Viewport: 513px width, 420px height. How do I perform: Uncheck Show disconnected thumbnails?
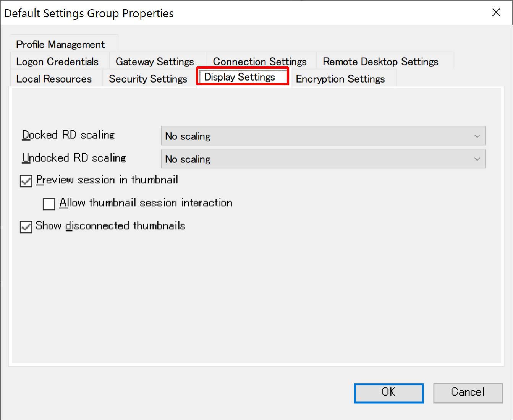tap(26, 227)
